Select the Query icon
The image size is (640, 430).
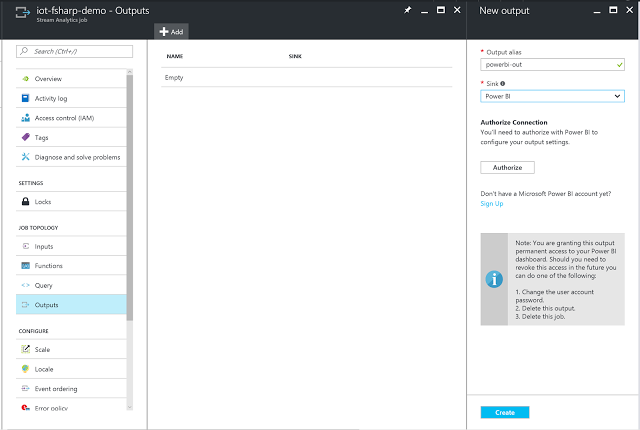click(x=25, y=285)
